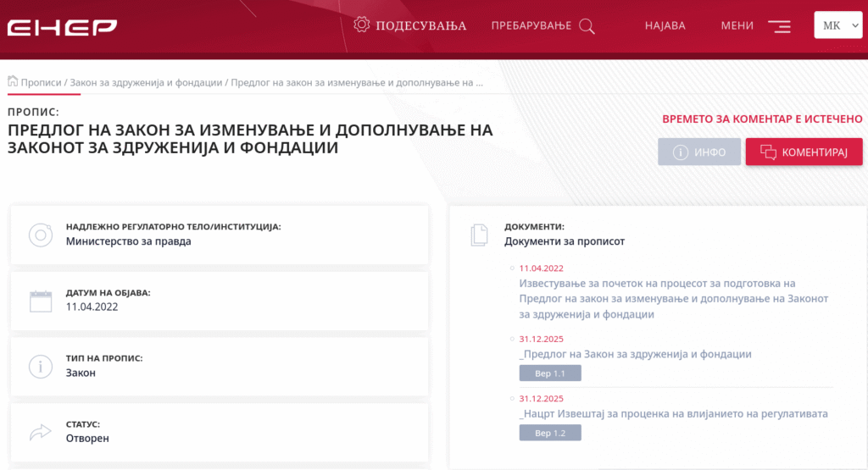Click the Вер 1.1 version button
868x470 pixels.
pyautogui.click(x=550, y=373)
